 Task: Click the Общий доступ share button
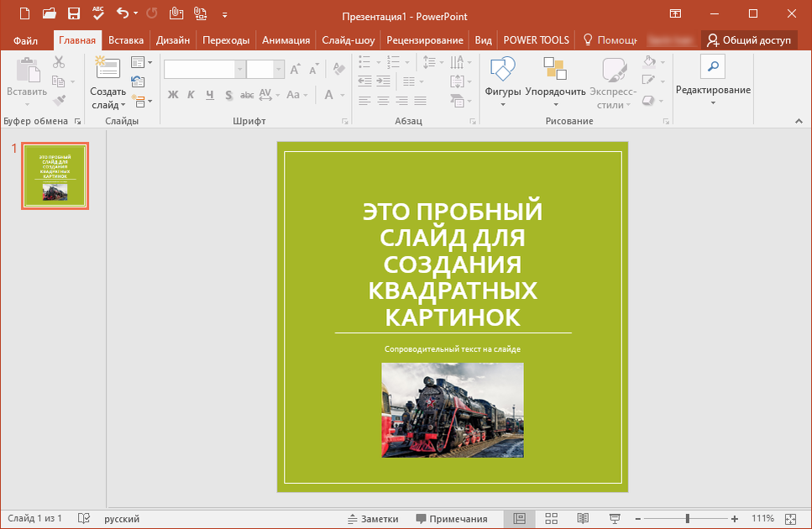tap(749, 40)
